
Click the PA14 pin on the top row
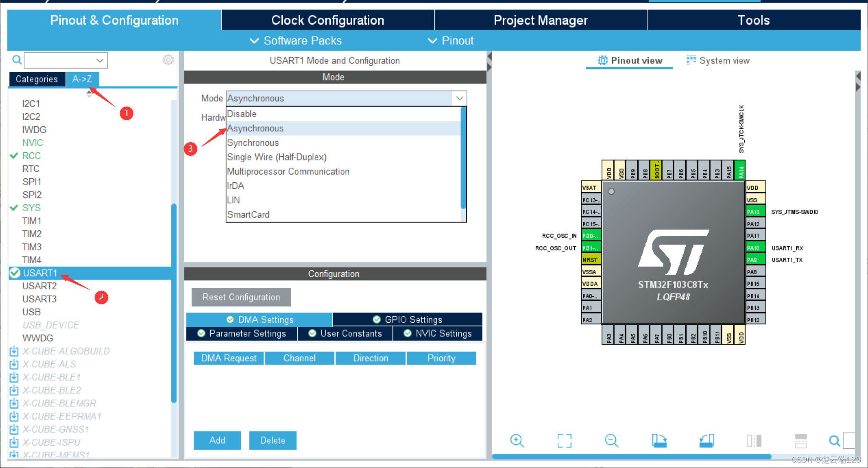point(741,170)
